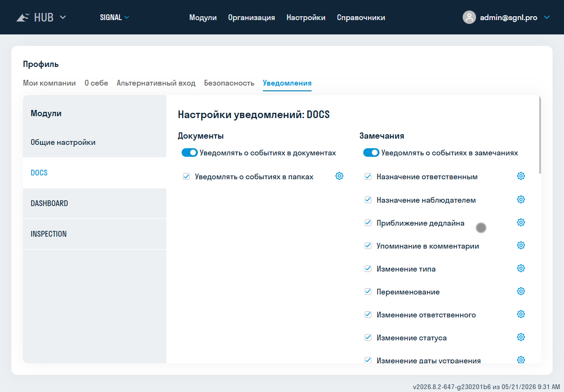Open gear settings for Назначение наблюдателем
The image size is (564, 392).
[521, 199]
